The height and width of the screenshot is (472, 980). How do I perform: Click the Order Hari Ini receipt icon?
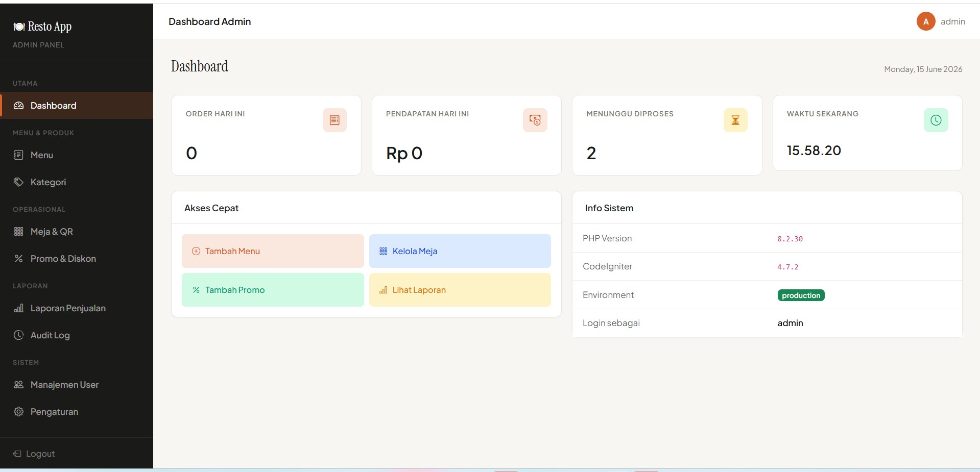334,120
